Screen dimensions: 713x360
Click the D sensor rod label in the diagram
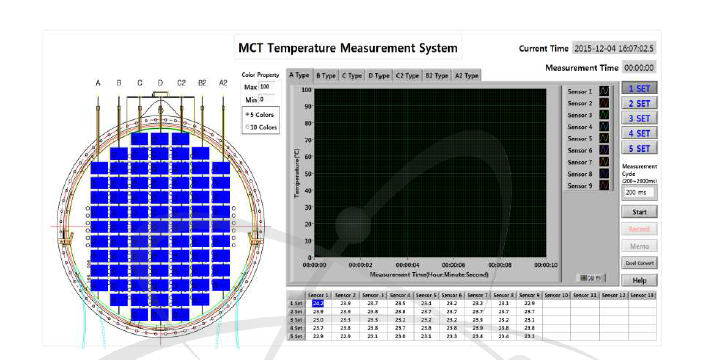160,83
